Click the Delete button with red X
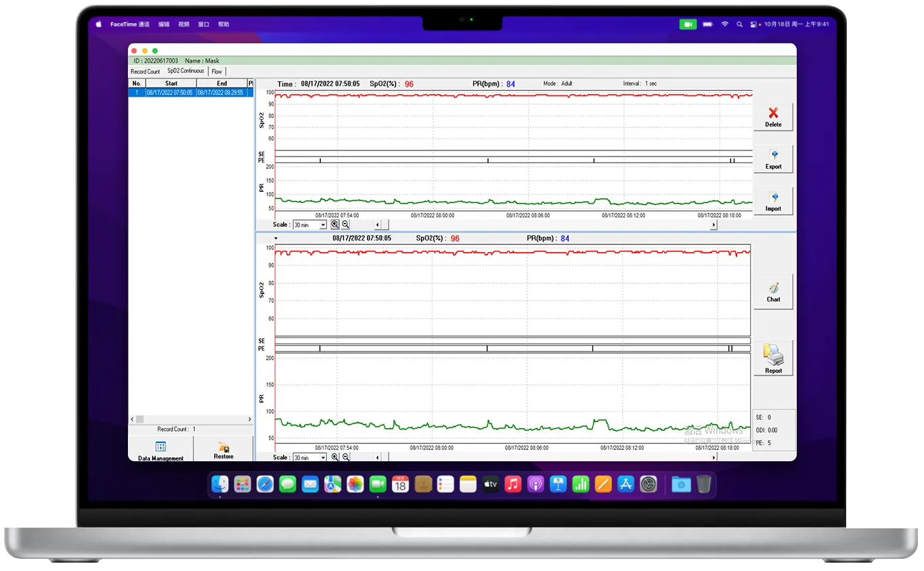 pos(773,117)
